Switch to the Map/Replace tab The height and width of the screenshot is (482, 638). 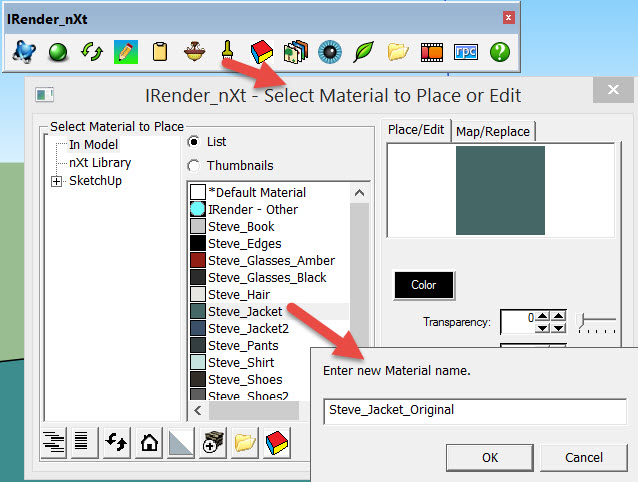coord(493,131)
